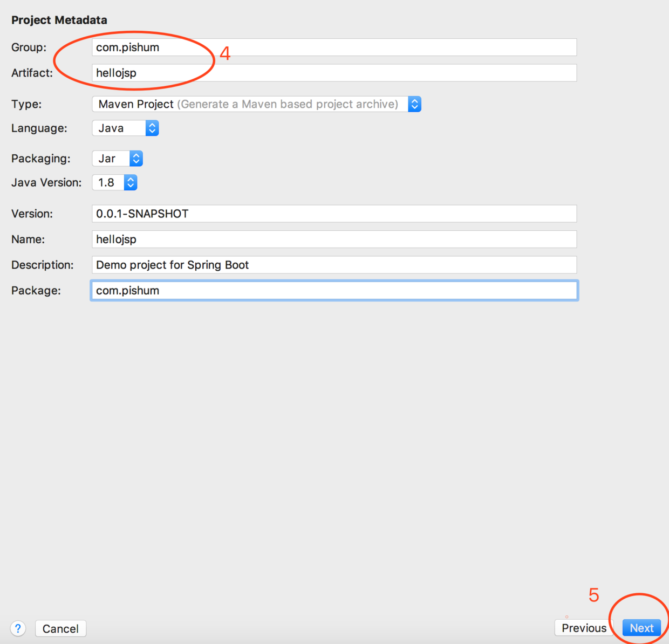Click the Artifact label

click(x=32, y=73)
